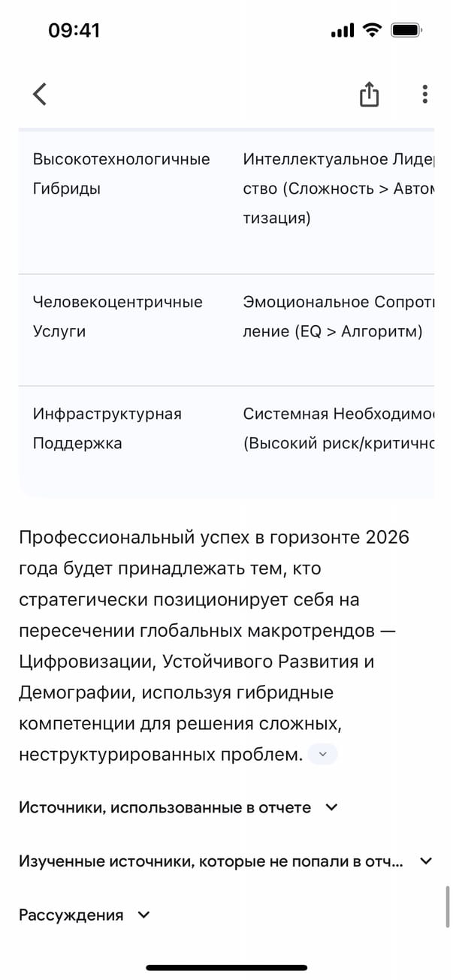Tap the "Эмоциональное Сопротивление" table cell

[338, 316]
